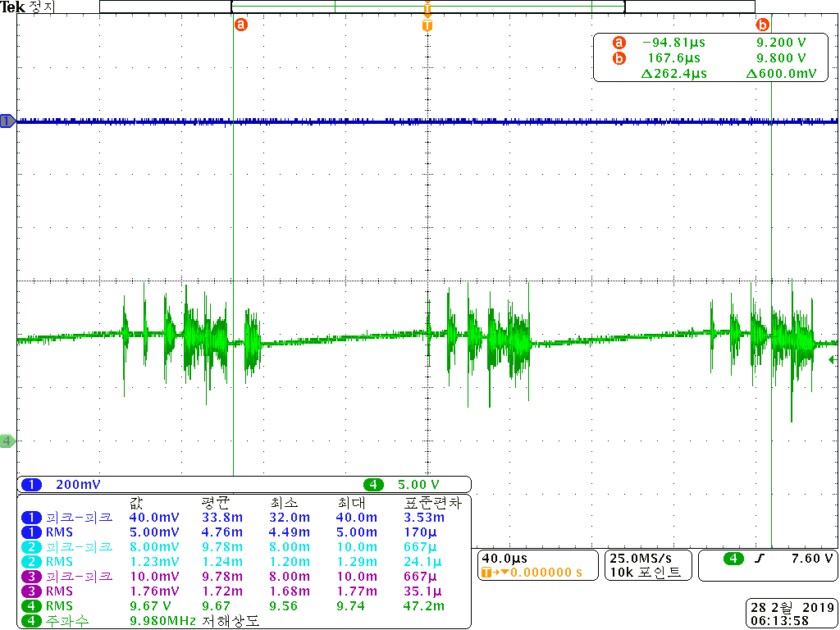Click the 1.23mV channel 2 RMS value

click(x=154, y=562)
